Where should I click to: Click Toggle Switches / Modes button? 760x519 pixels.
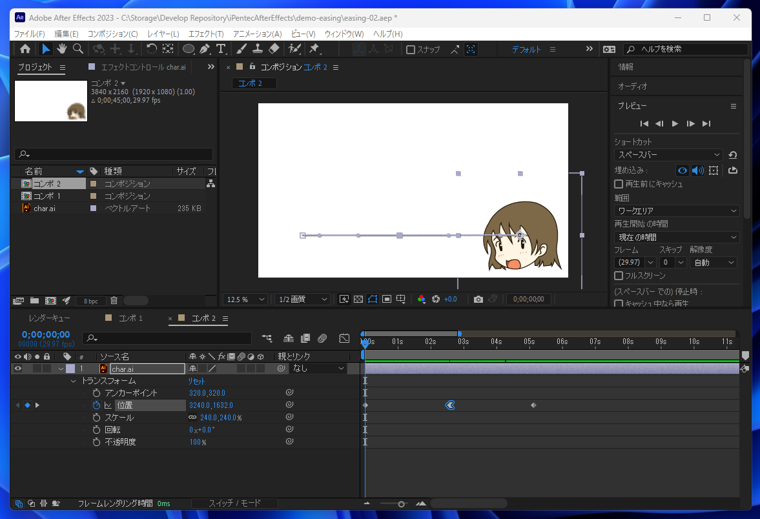click(235, 503)
